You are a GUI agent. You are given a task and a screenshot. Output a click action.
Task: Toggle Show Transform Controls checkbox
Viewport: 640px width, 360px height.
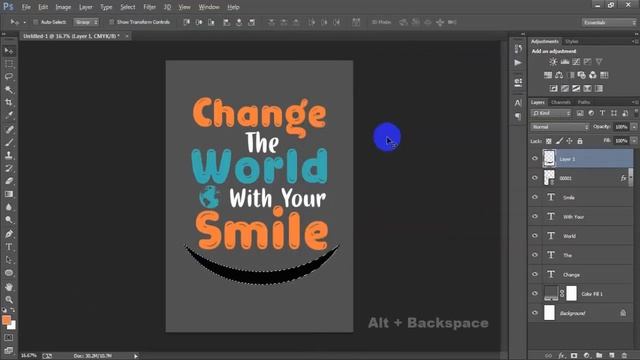pyautogui.click(x=111, y=22)
